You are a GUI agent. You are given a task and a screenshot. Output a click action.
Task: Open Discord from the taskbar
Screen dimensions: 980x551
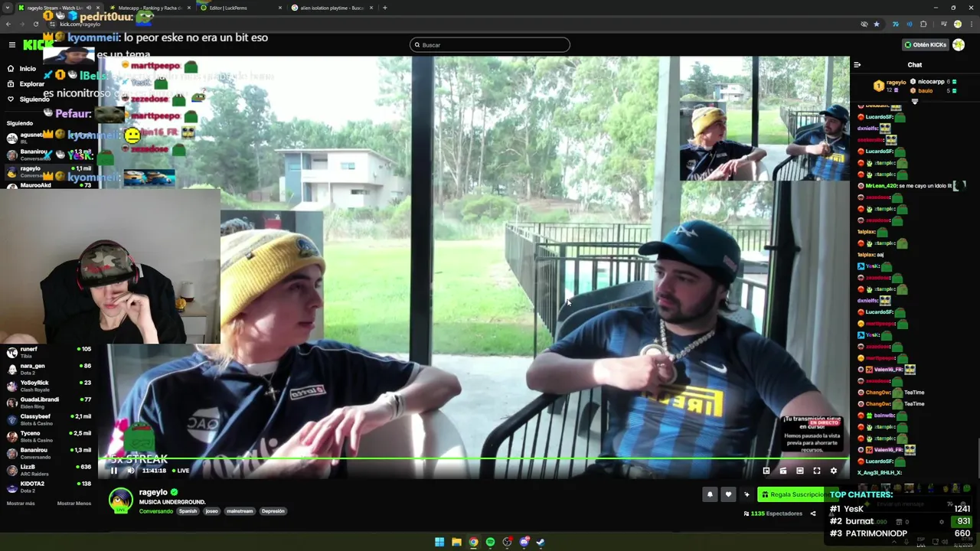524,542
